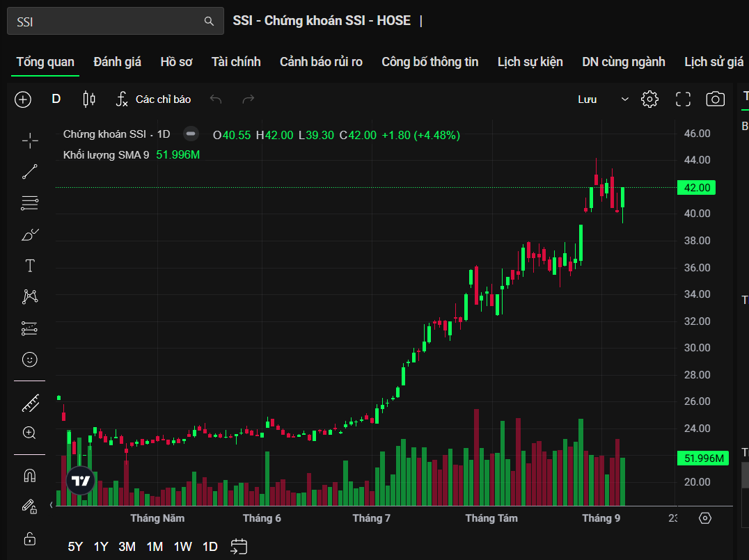Change the D chart interval
The width and height of the screenshot is (749, 560).
coord(56,99)
